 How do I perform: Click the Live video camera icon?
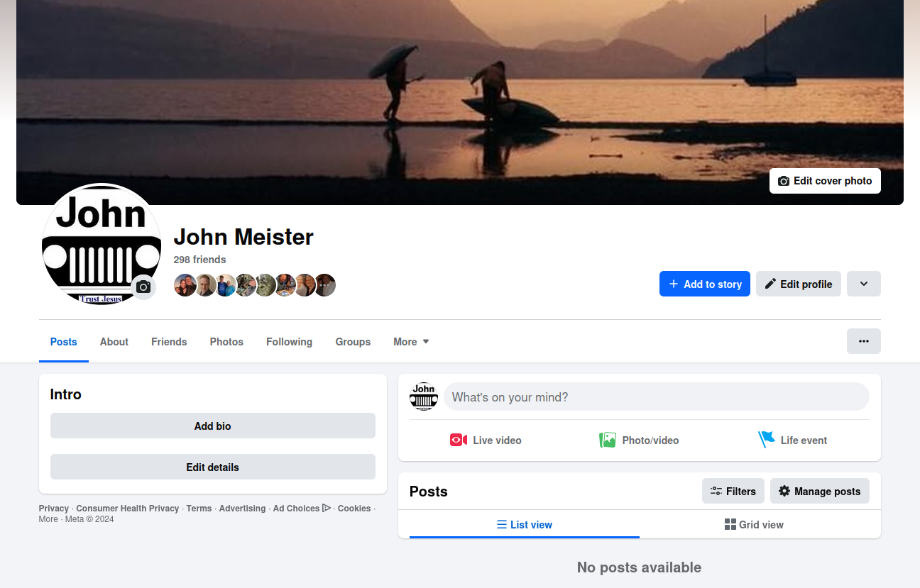458,440
